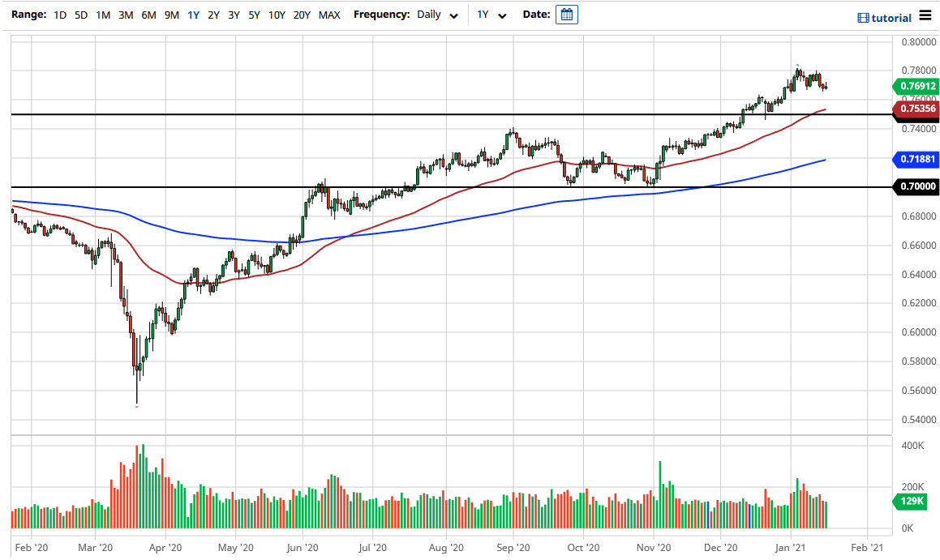Select the 1M range option
This screenshot has height=560, width=940.
tap(102, 15)
